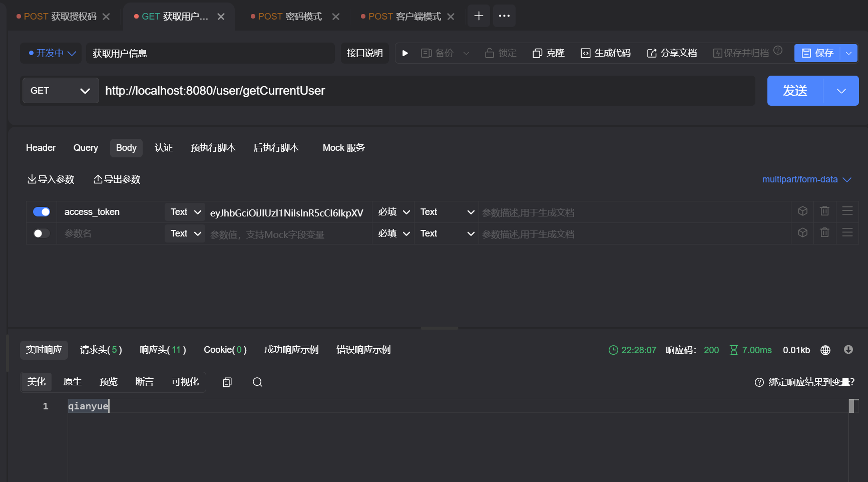Viewport: 868px width, 482px height.
Task: Click 分享文档 share document
Action: coord(672,53)
